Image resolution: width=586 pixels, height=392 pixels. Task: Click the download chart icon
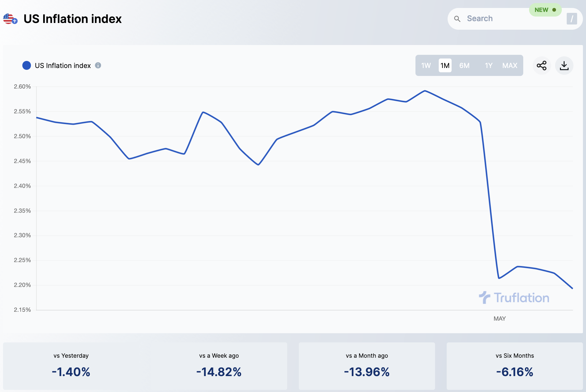564,66
